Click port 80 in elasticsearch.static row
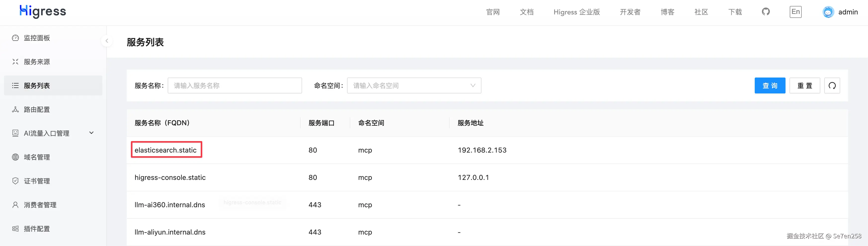868x246 pixels. click(313, 150)
